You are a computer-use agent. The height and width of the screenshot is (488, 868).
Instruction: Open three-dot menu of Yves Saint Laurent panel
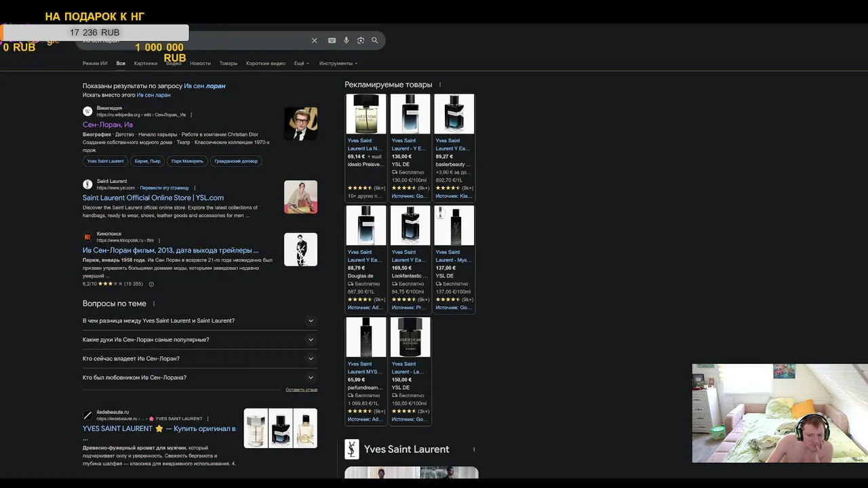(474, 449)
